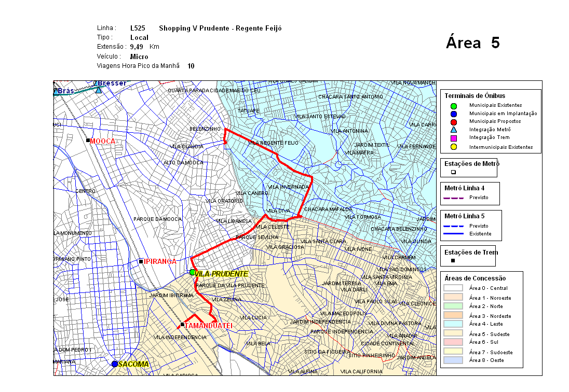
Task: Click the Bresser metro triangle marker
Action: [x=98, y=90]
